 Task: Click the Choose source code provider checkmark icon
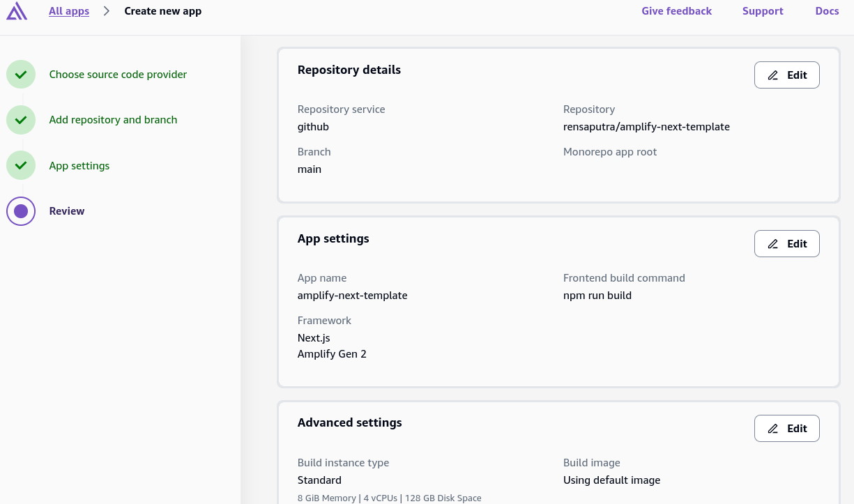21,74
